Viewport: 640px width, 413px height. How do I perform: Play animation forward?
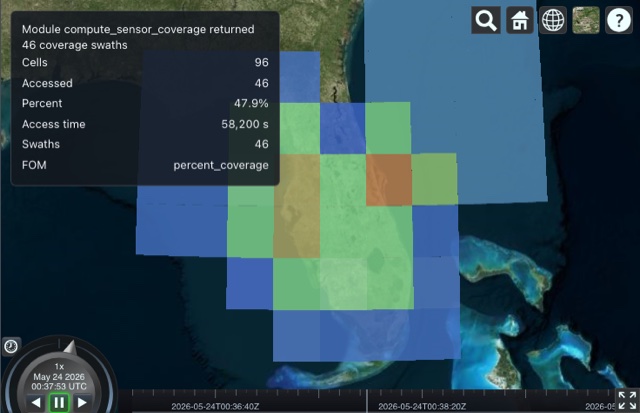tap(82, 403)
